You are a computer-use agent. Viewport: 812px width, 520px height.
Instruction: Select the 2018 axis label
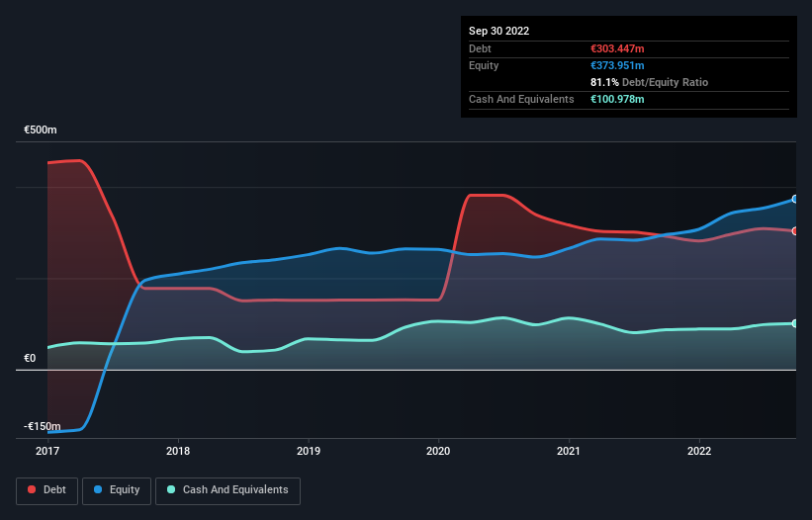point(178,451)
